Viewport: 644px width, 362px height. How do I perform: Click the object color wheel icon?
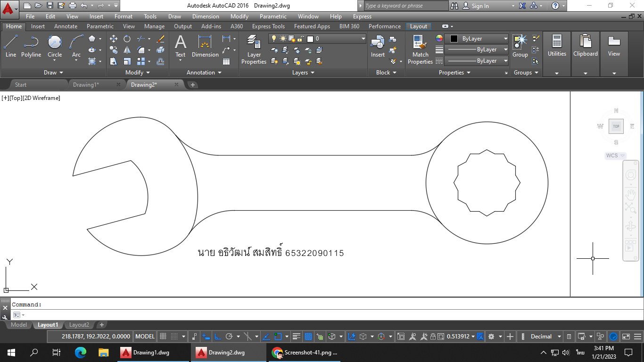[439, 39]
